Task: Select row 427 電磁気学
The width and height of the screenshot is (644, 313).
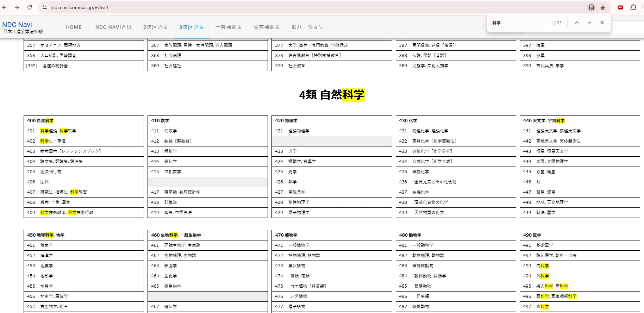Action: [332, 192]
